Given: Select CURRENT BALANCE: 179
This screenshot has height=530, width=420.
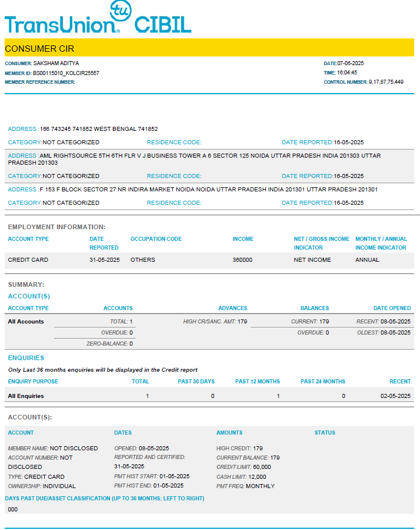Looking at the screenshot, I should (x=248, y=458).
